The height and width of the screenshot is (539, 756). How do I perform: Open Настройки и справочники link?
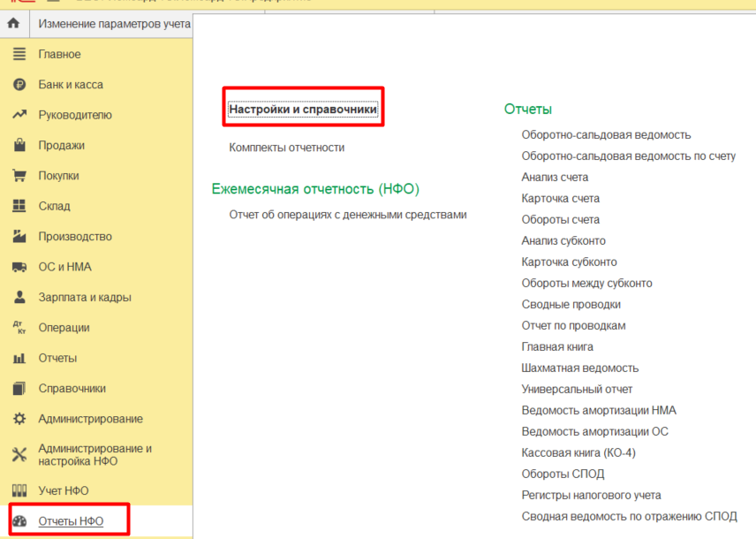(x=303, y=110)
